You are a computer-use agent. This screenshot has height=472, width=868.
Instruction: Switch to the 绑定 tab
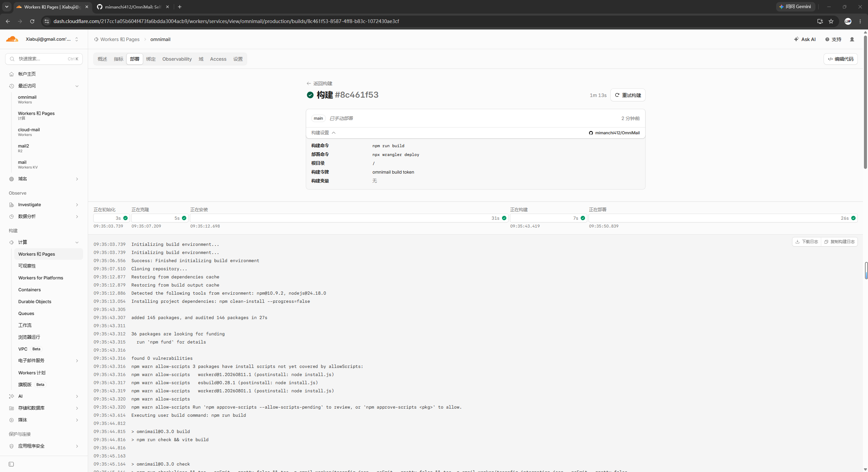[151, 59]
